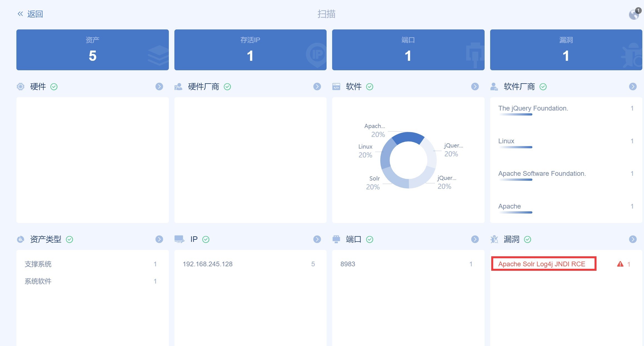Image resolution: width=644 pixels, height=346 pixels.
Task: Click the asset type pie icon
Action: tap(21, 239)
